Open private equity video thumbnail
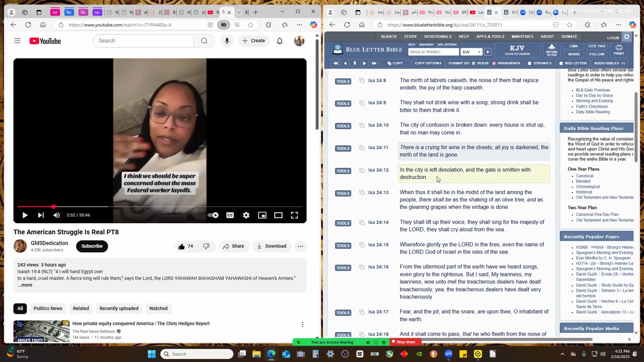This screenshot has height=362, width=644. 42,330
